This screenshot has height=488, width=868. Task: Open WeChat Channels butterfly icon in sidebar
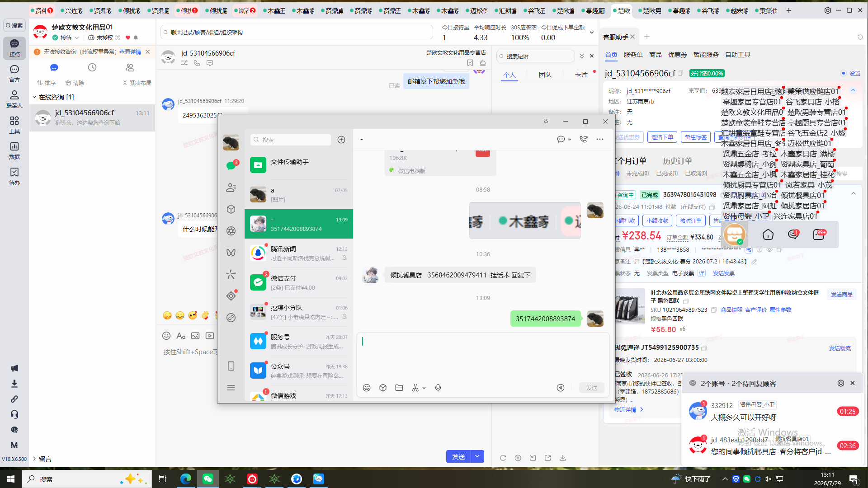pyautogui.click(x=231, y=253)
